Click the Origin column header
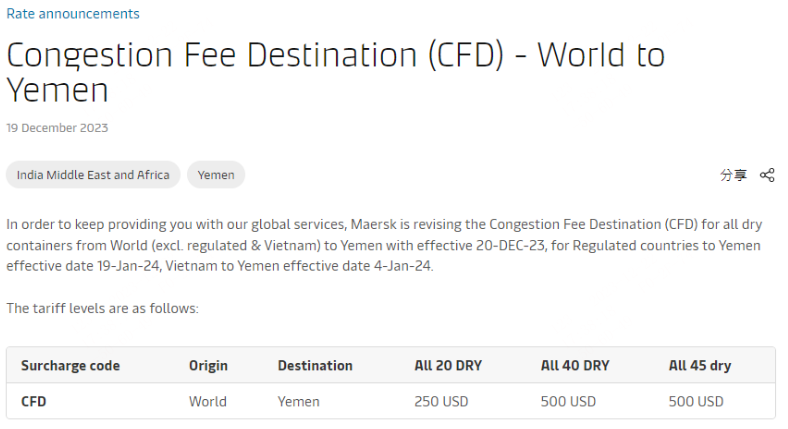The height and width of the screenshot is (429, 788). 208,366
